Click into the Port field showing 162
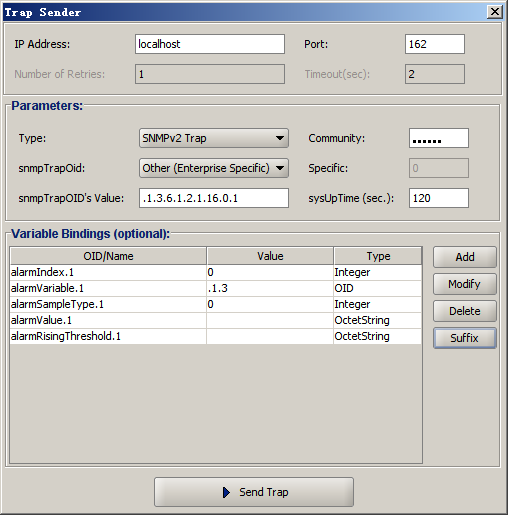The width and height of the screenshot is (508, 515). coord(435,44)
